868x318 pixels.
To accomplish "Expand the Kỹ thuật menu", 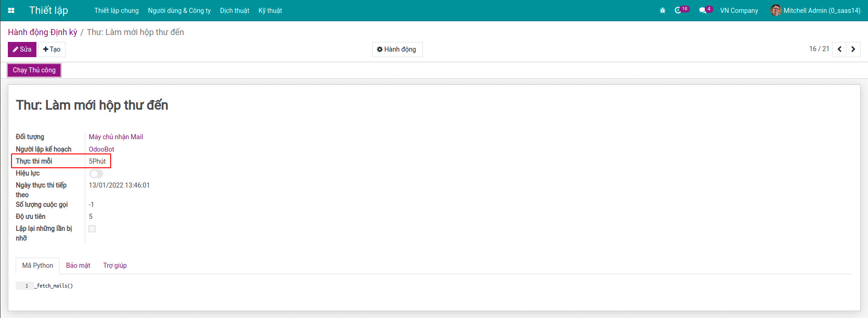I will (270, 11).
